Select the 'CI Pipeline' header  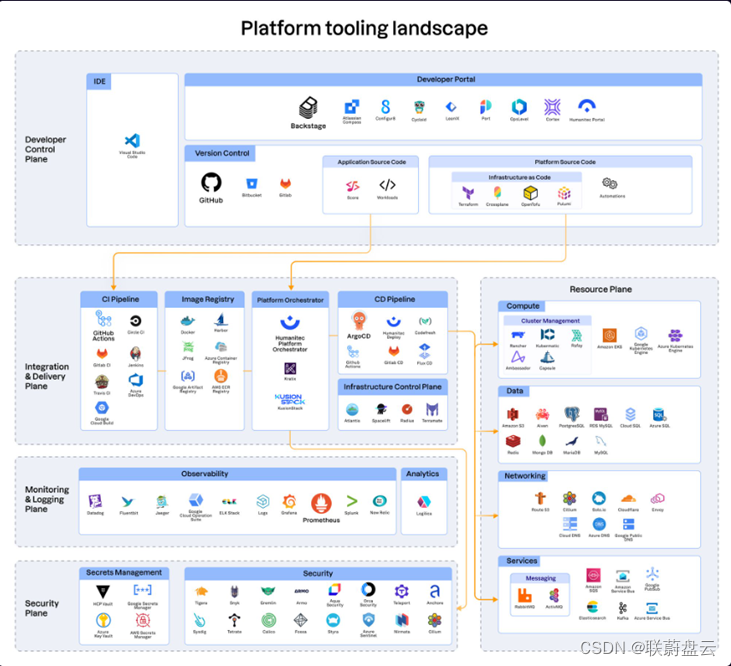coord(120,299)
